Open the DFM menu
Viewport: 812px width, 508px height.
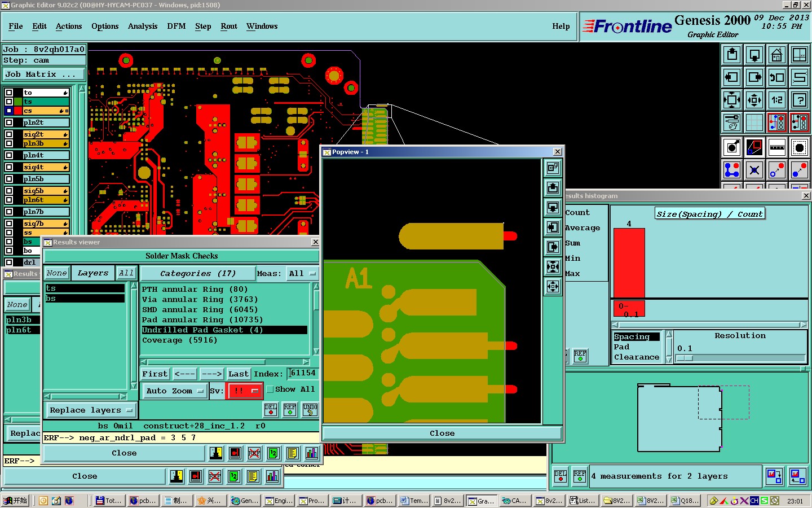click(x=176, y=27)
